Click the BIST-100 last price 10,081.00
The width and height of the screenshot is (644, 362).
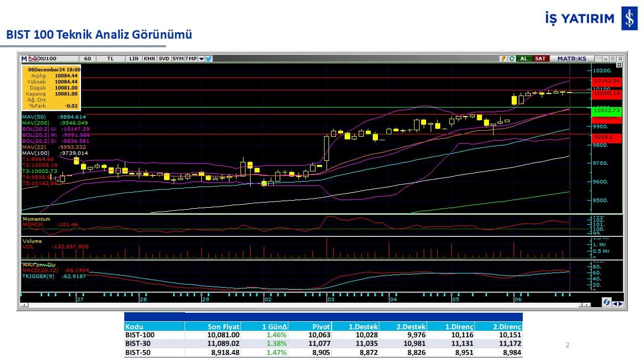tap(223, 335)
